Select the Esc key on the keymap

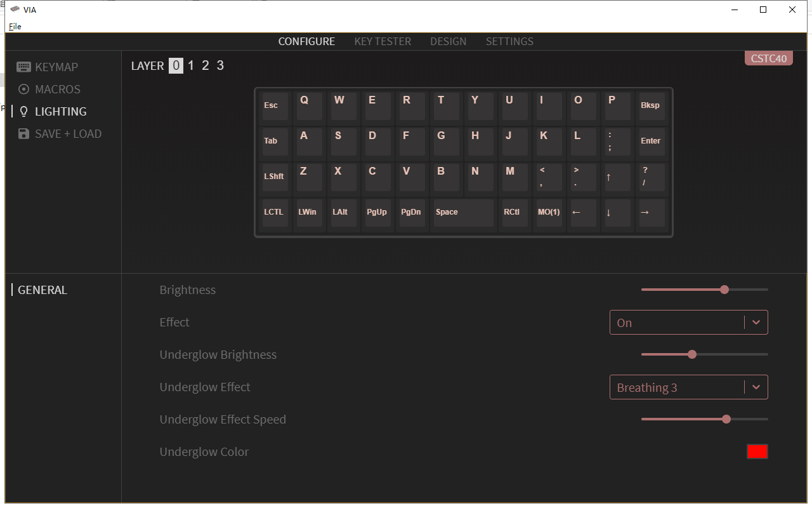[x=274, y=106]
